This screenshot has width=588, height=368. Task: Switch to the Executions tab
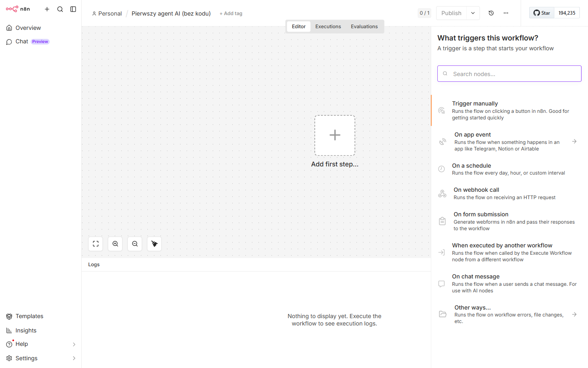click(328, 27)
